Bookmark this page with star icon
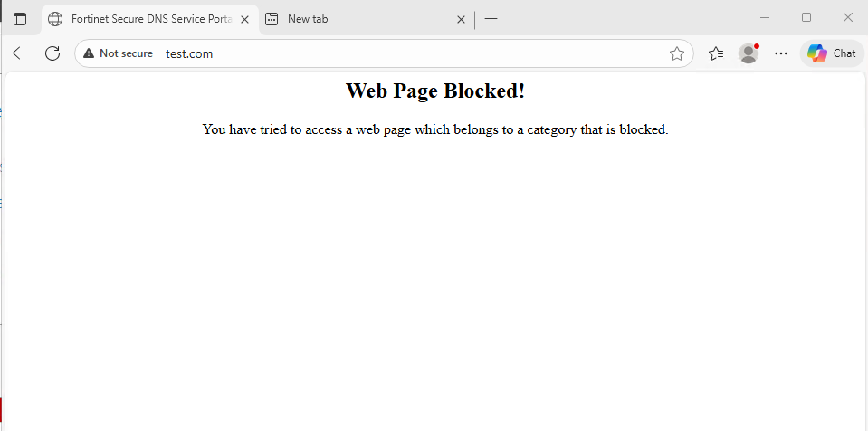868x431 pixels. [x=676, y=53]
